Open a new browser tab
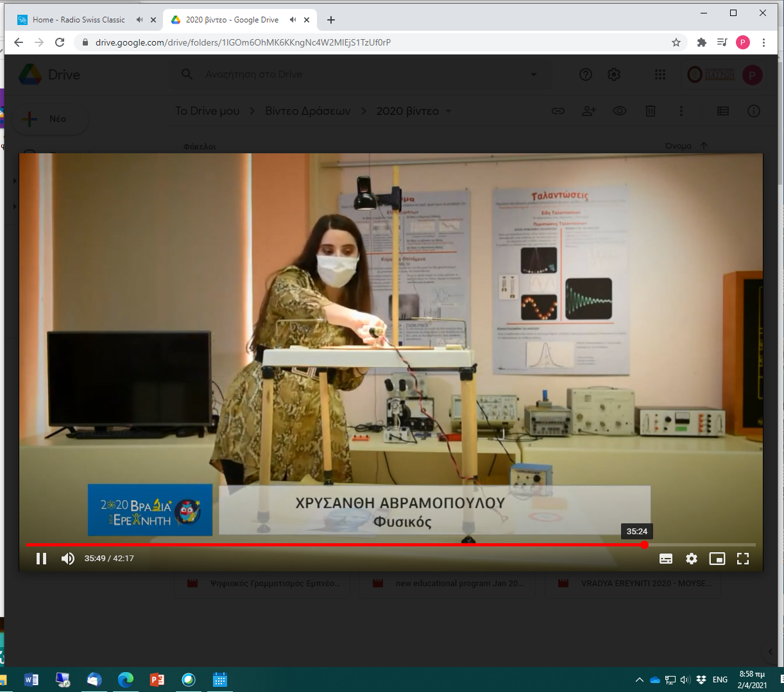The image size is (784, 692). 331,20
